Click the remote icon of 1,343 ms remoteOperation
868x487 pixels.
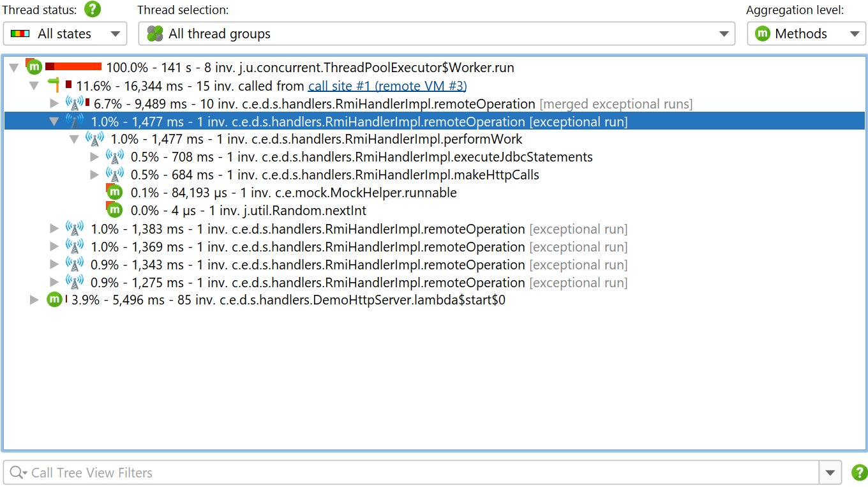pos(75,264)
